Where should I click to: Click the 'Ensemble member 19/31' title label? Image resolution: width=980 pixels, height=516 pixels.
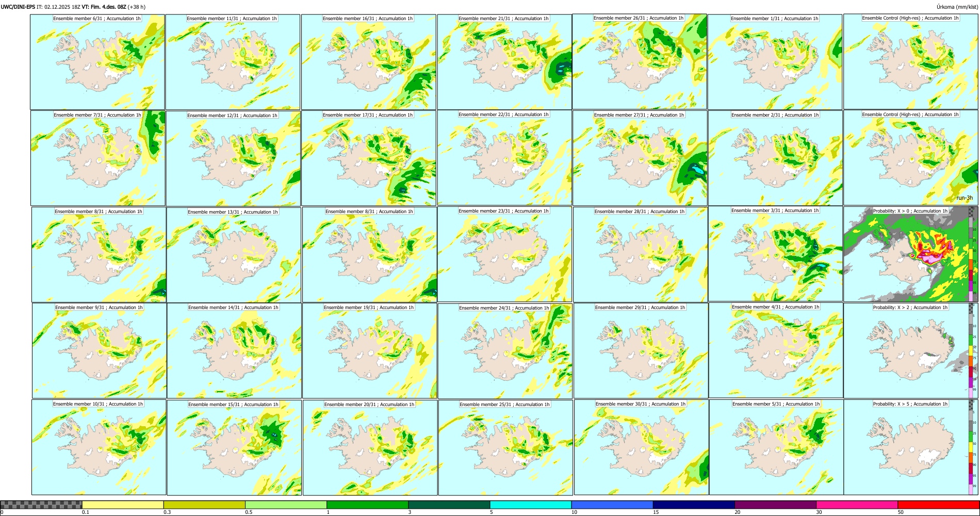pyautogui.click(x=369, y=308)
